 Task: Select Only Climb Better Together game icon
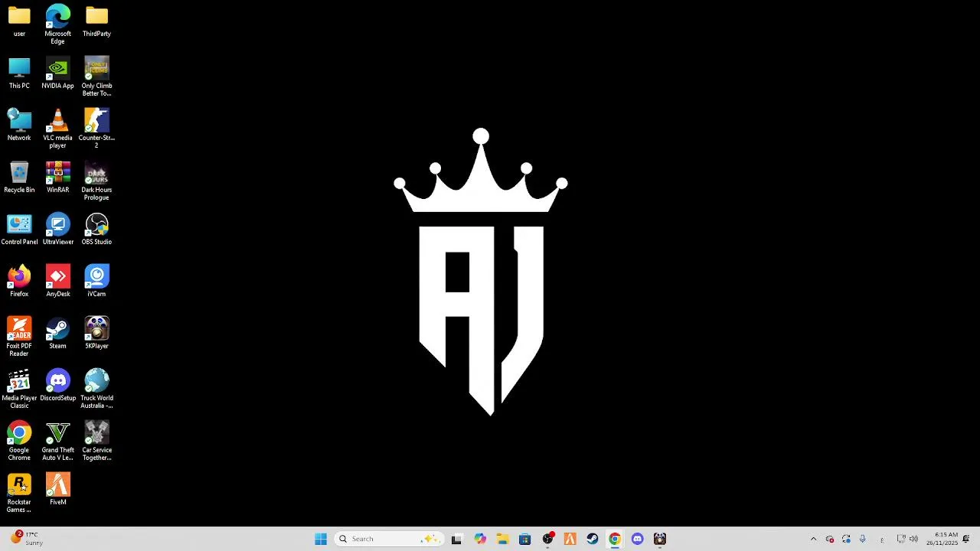point(96,77)
